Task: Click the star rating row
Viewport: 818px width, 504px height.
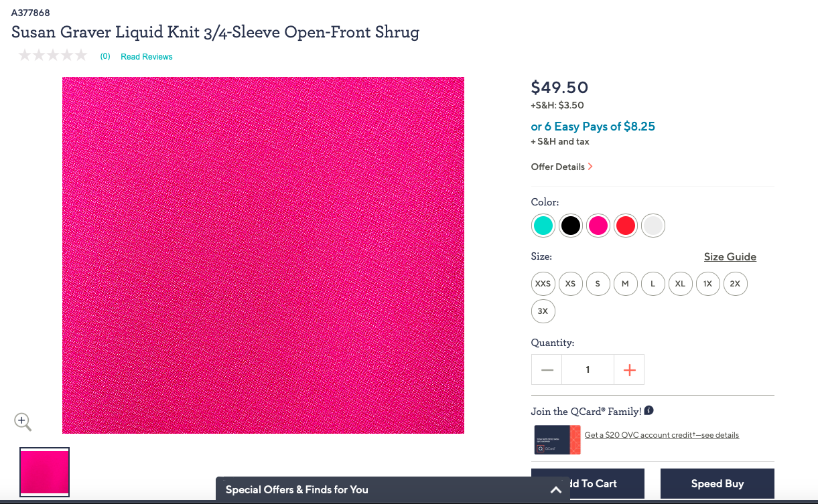Action: coord(53,56)
